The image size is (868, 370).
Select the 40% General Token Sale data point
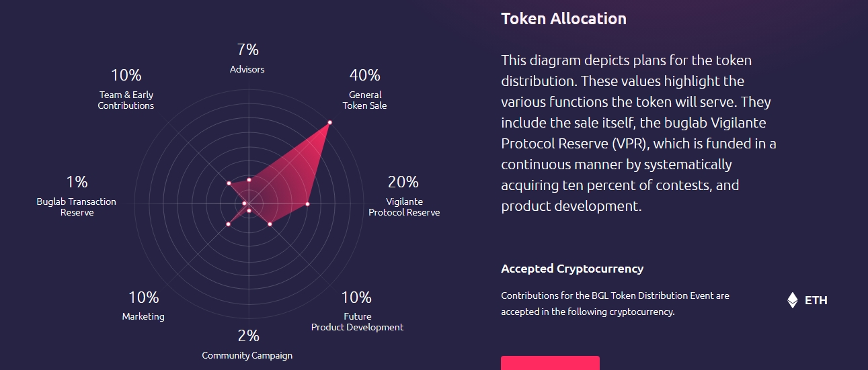tap(329, 122)
